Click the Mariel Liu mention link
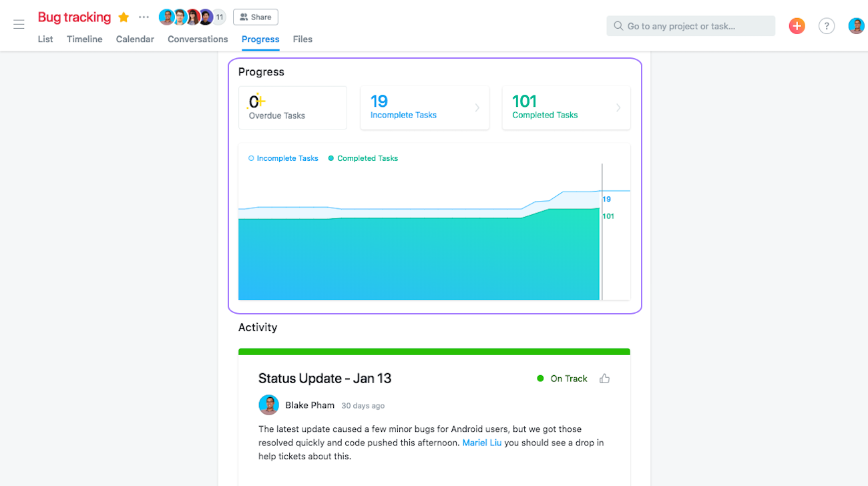Screen dimensions: 868x486 [481, 443]
